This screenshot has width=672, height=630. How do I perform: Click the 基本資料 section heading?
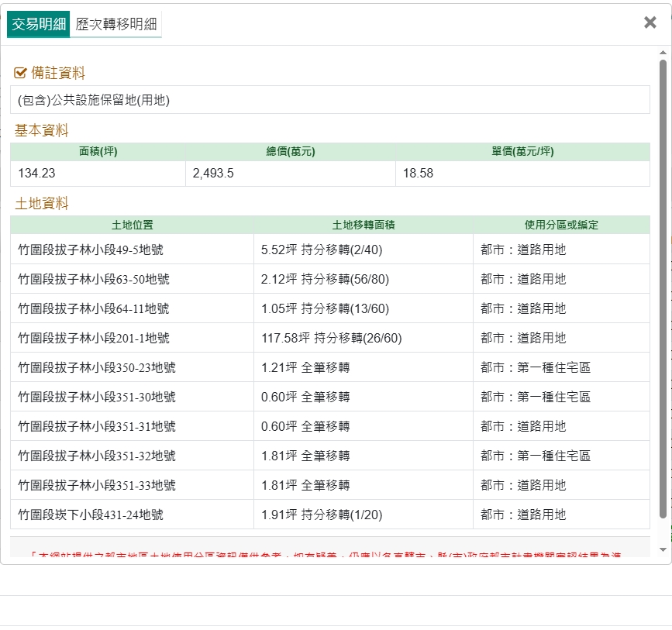click(41, 131)
